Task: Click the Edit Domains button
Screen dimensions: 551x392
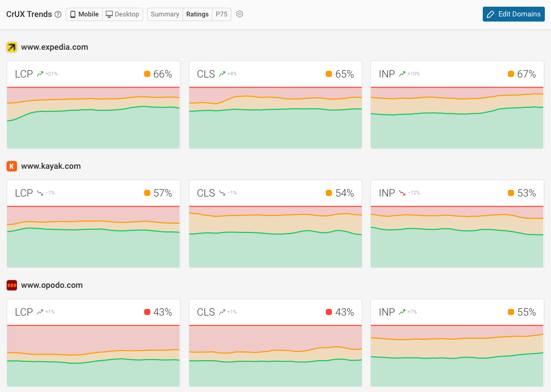Action: tap(514, 14)
